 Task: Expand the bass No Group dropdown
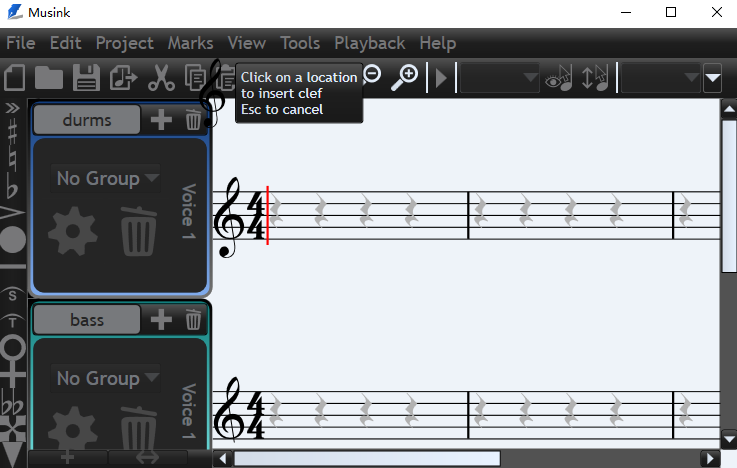coord(106,378)
